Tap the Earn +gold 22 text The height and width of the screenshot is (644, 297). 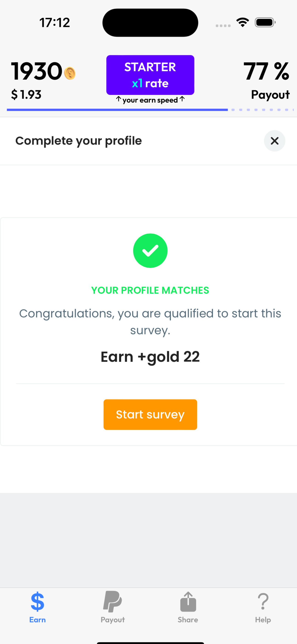coord(150,357)
